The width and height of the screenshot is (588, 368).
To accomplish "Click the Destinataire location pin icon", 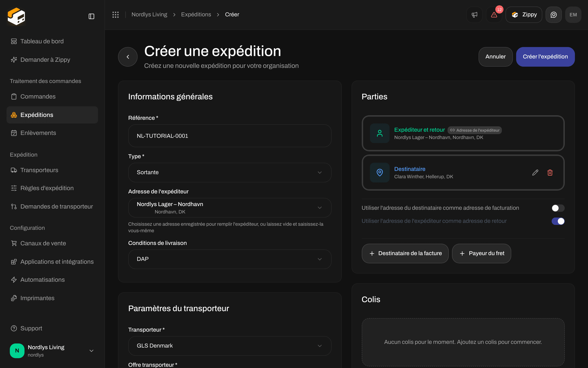I will (x=380, y=173).
